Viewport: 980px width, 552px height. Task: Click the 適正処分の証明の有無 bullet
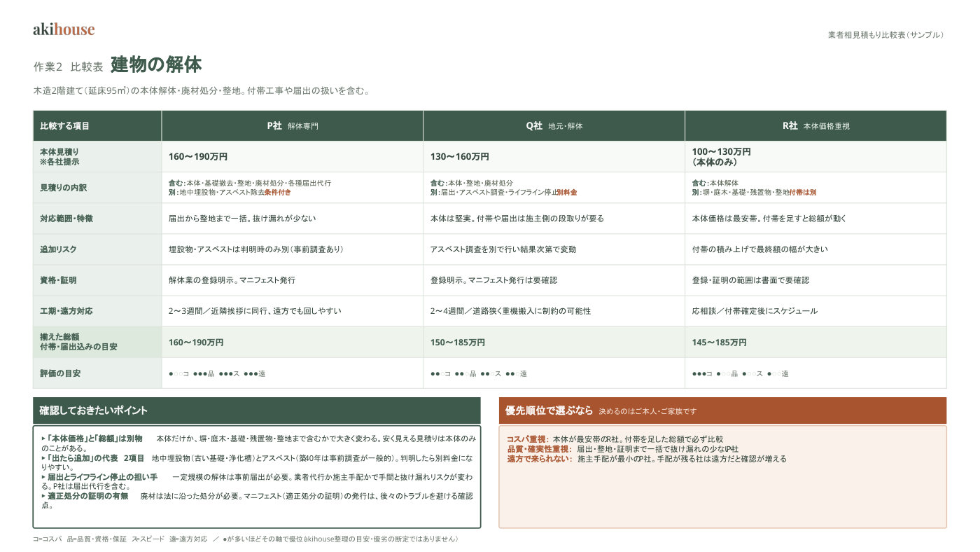pos(258,499)
